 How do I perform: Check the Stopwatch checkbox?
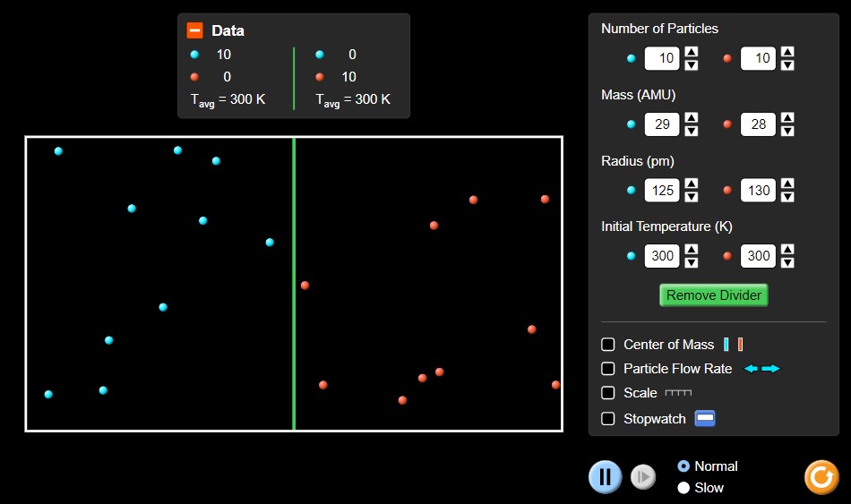click(x=608, y=418)
